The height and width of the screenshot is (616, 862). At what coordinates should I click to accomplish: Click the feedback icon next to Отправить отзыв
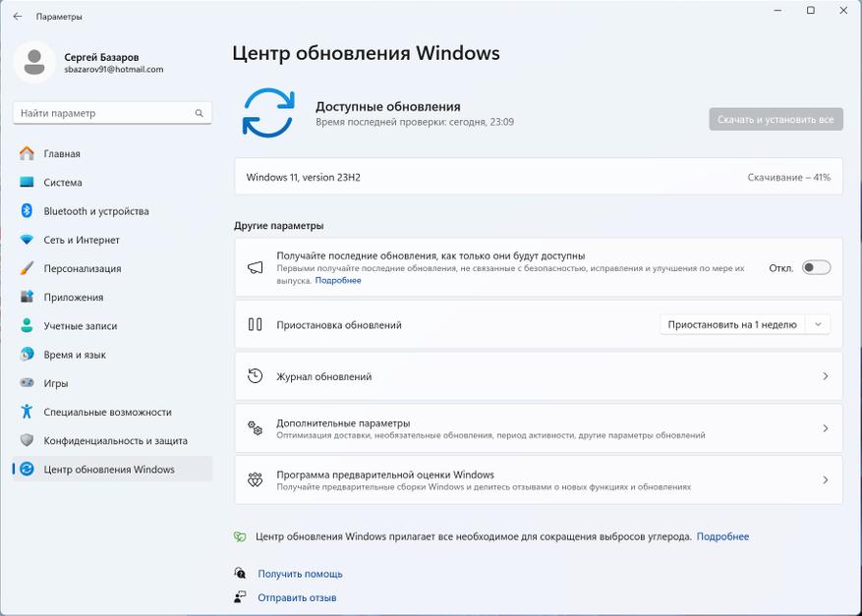point(240,597)
